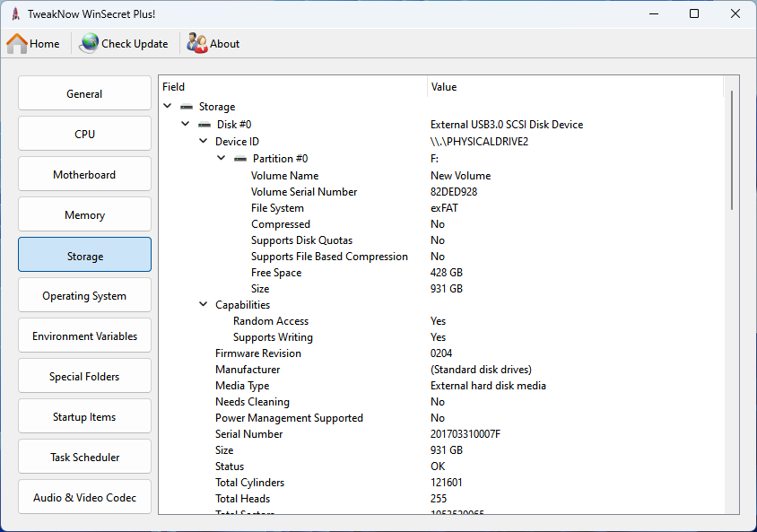Image resolution: width=757 pixels, height=532 pixels.
Task: Select the Total Heads row
Action: coord(441,499)
